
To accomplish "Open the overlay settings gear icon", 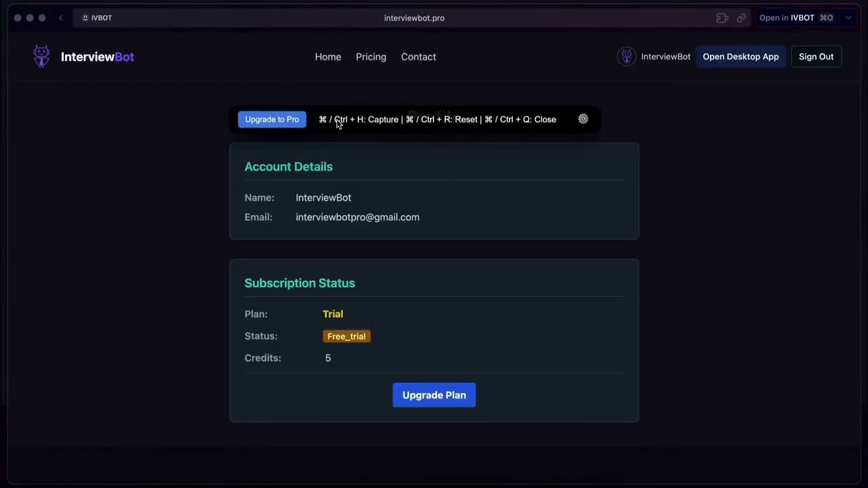I will tap(583, 119).
